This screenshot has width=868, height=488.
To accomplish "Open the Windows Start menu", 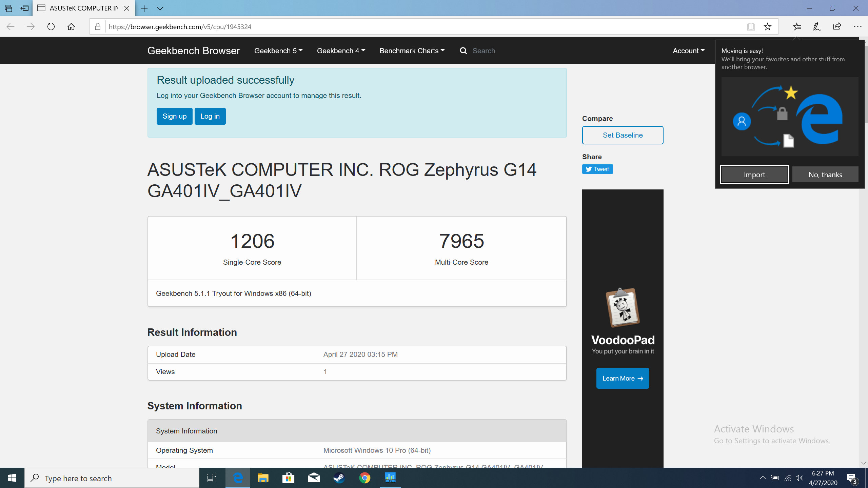I will click(x=12, y=478).
